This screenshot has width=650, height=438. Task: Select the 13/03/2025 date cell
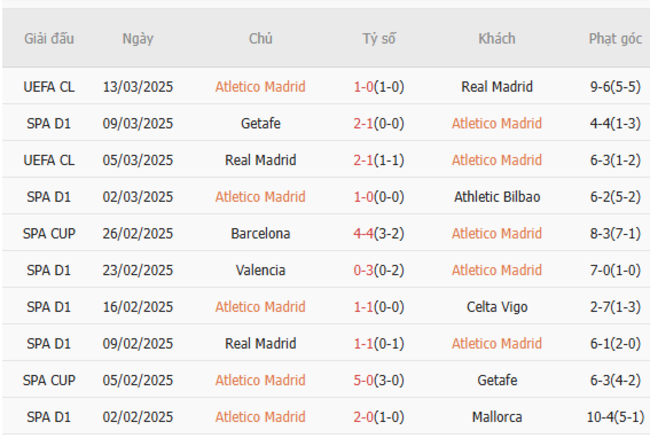[138, 87]
